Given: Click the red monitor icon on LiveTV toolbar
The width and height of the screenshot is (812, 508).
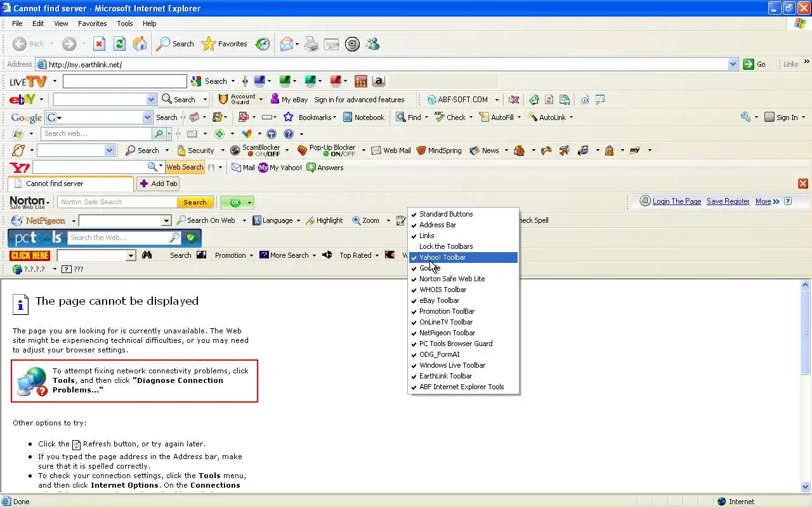Looking at the screenshot, I should (x=336, y=81).
